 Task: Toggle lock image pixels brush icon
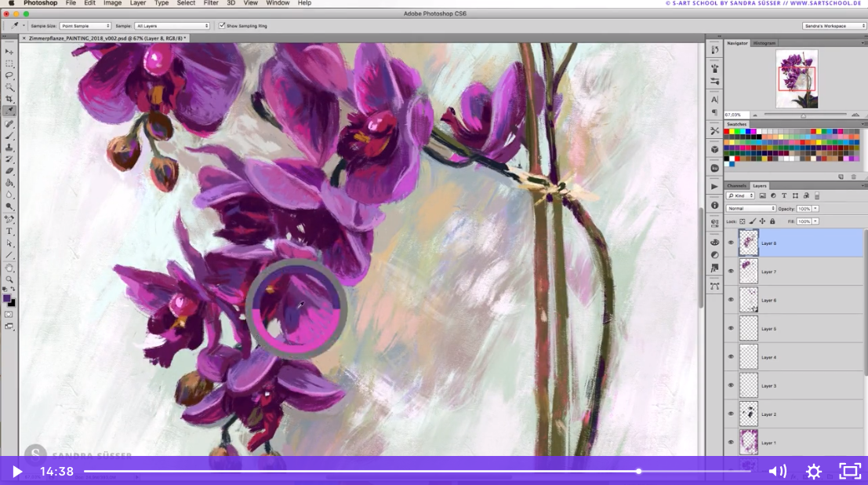[x=753, y=221]
